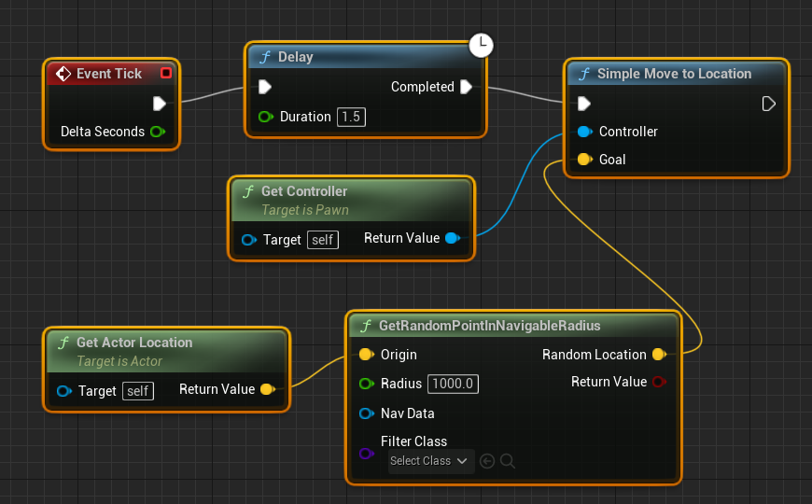Click the Goal vector input pin
Screen dimensions: 812x504
click(x=584, y=159)
